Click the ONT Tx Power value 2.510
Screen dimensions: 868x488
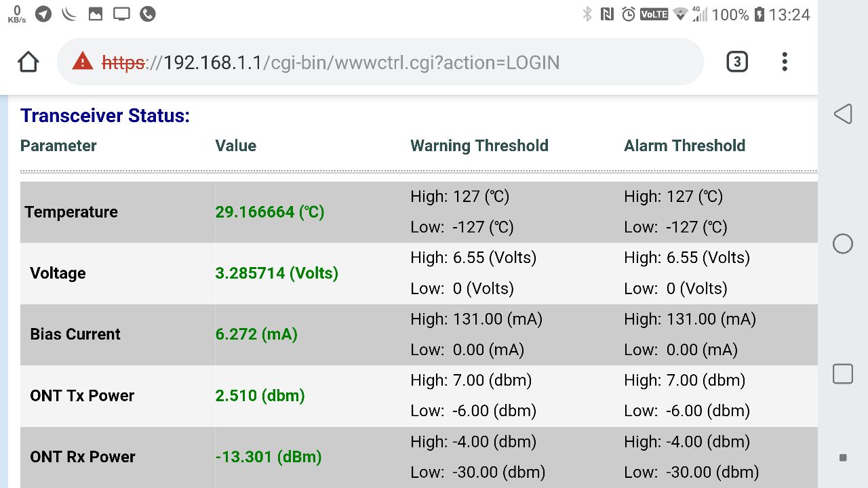tap(260, 396)
